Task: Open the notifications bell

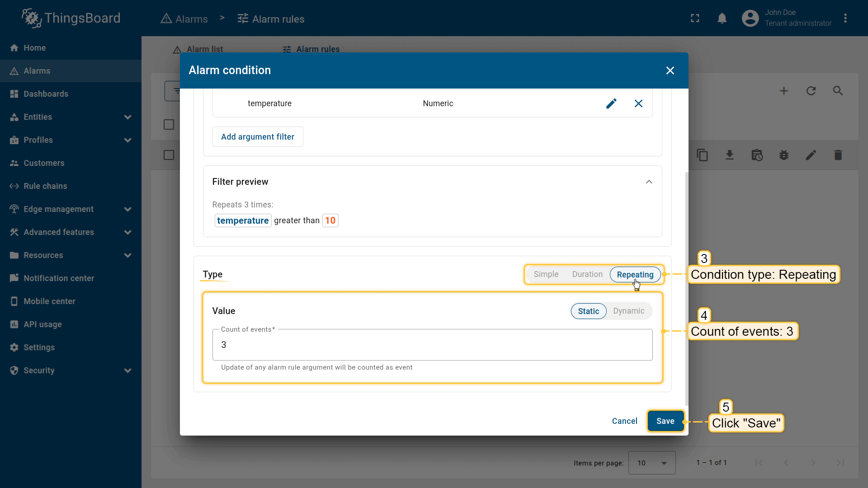Action: click(722, 19)
